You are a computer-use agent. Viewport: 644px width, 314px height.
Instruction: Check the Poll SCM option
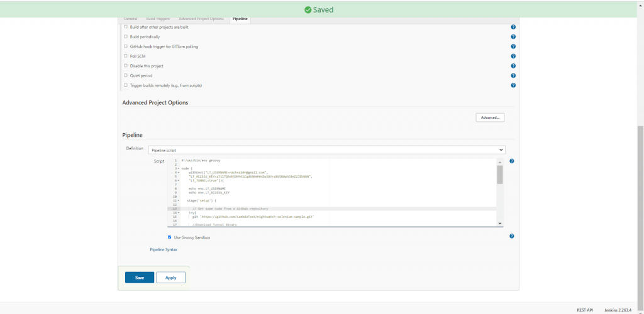[125, 56]
